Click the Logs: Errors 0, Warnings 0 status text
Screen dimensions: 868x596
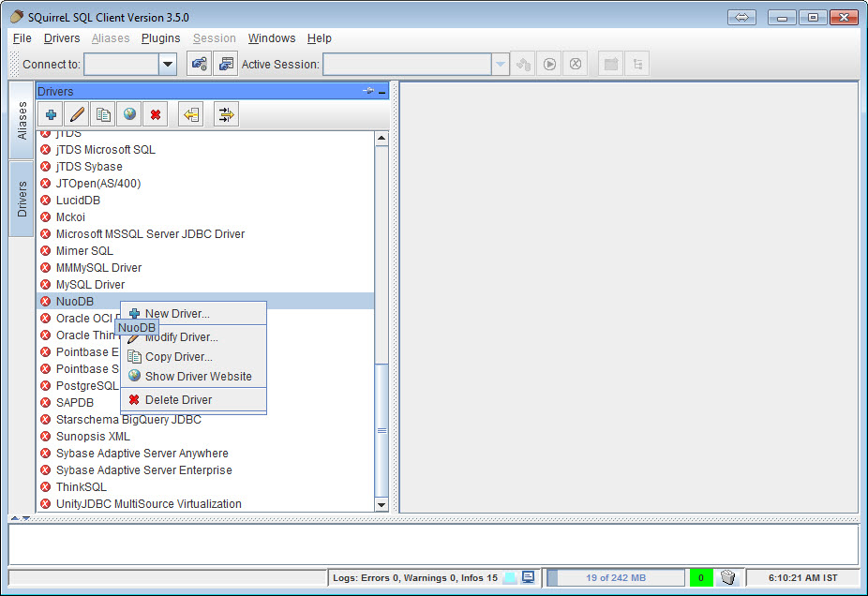[x=414, y=578]
